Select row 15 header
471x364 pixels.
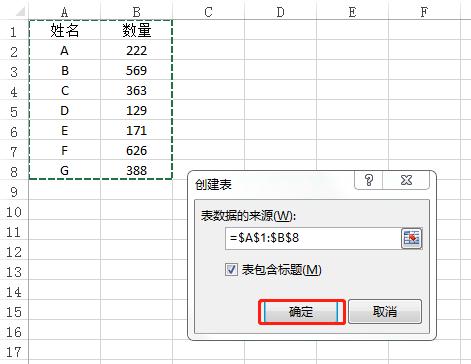point(14,311)
